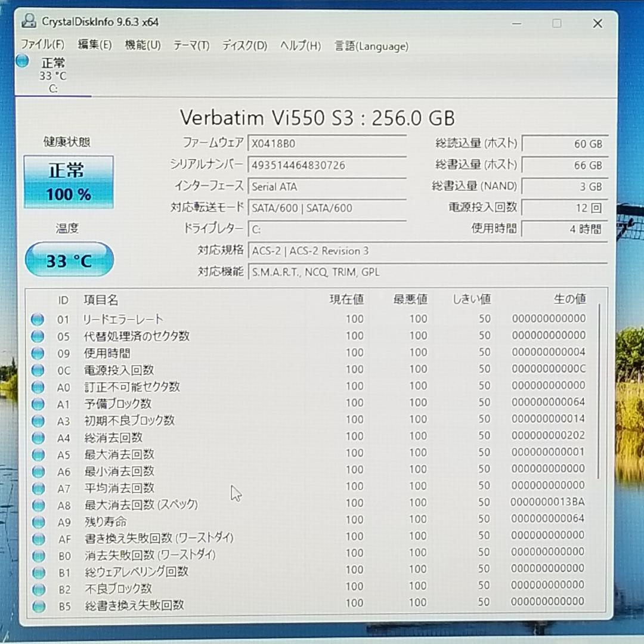The height and width of the screenshot is (644, 644).
Task: Click status icon for A6 最小消去回数 row
Action: click(x=38, y=472)
